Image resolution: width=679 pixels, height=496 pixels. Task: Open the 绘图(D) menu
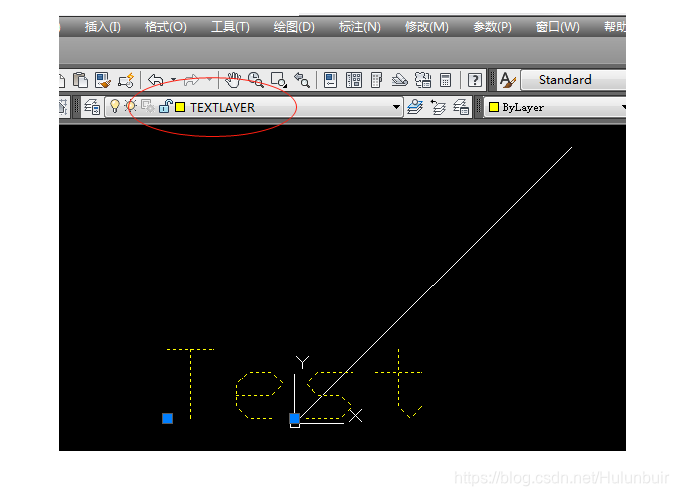point(294,27)
